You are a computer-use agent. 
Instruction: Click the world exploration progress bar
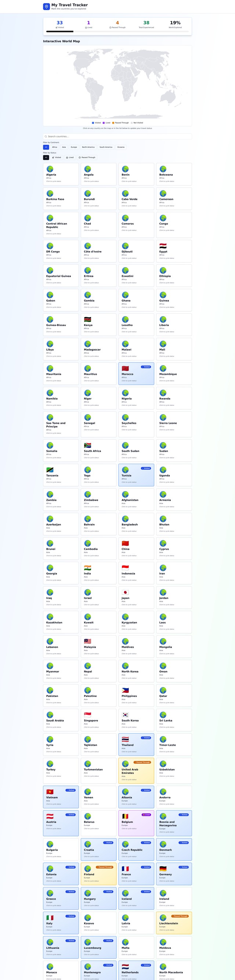coord(117,32)
